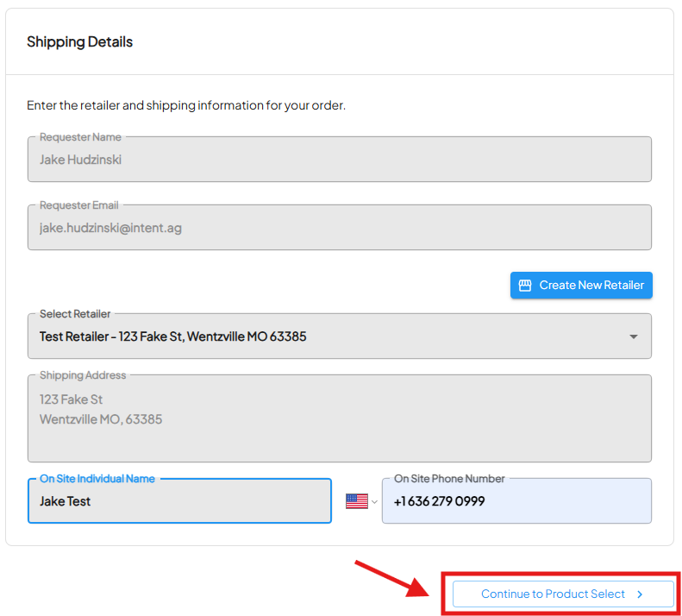Click the Requester Email field
The height and width of the screenshot is (616, 682).
click(339, 227)
